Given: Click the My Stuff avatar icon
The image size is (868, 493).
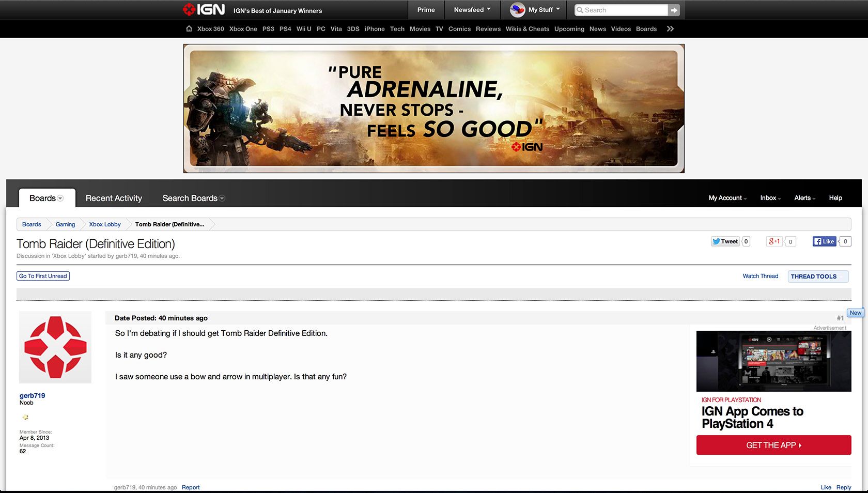Looking at the screenshot, I should point(518,10).
